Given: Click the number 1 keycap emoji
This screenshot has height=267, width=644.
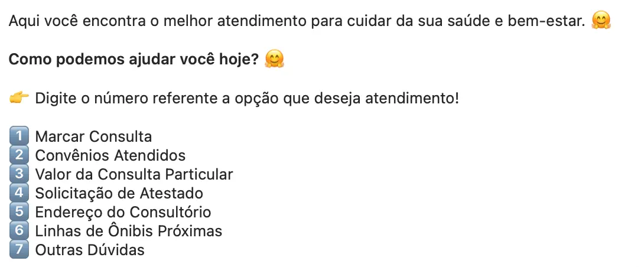Looking at the screenshot, I should point(19,136).
